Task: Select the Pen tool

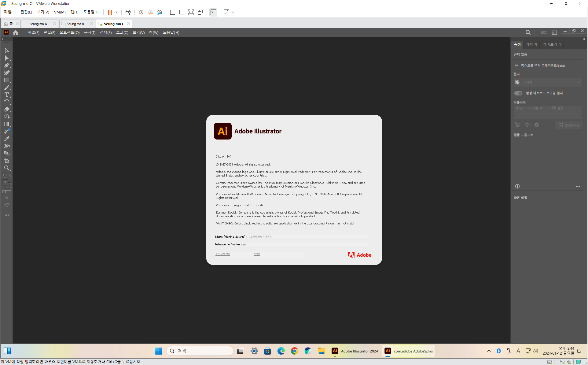Action: point(7,65)
